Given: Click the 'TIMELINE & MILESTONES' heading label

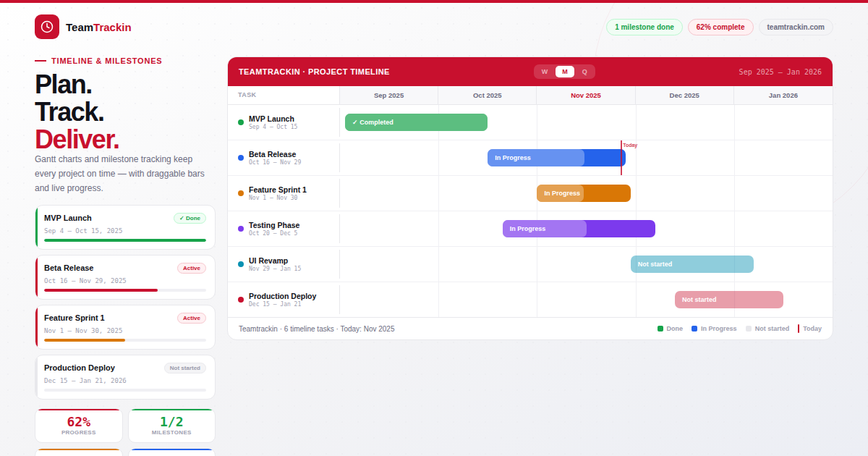Looking at the screenshot, I should point(107,61).
